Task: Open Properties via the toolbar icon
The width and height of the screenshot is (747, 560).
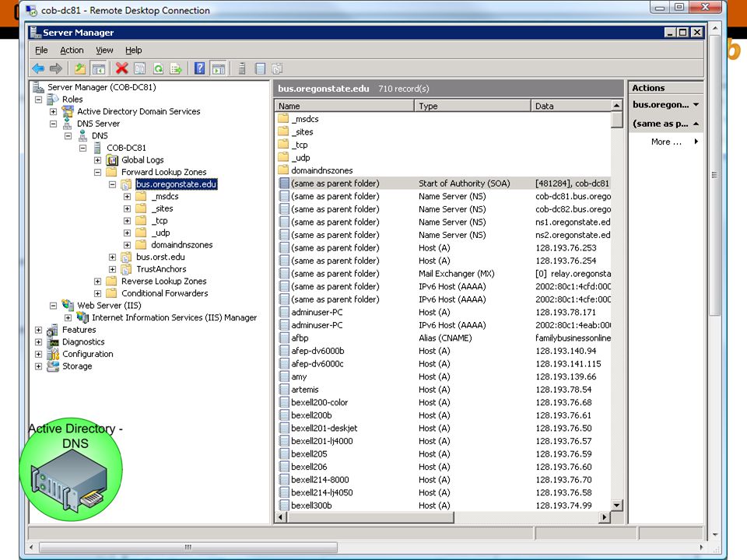Action: point(139,68)
